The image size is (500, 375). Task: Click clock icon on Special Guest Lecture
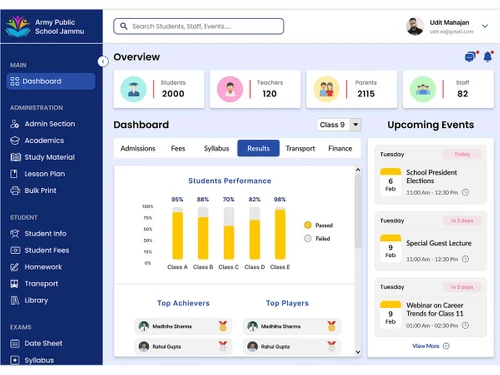[x=466, y=259]
